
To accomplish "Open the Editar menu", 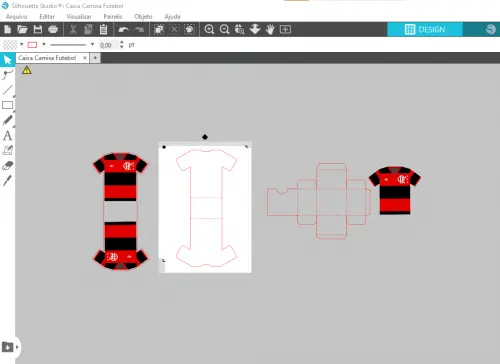I will click(x=47, y=16).
